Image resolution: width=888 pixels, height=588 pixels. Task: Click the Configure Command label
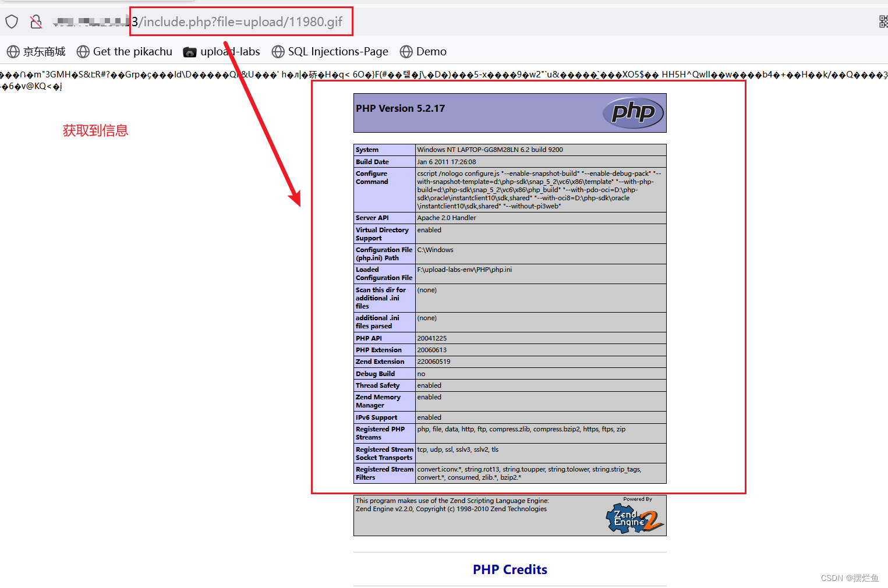pyautogui.click(x=372, y=178)
